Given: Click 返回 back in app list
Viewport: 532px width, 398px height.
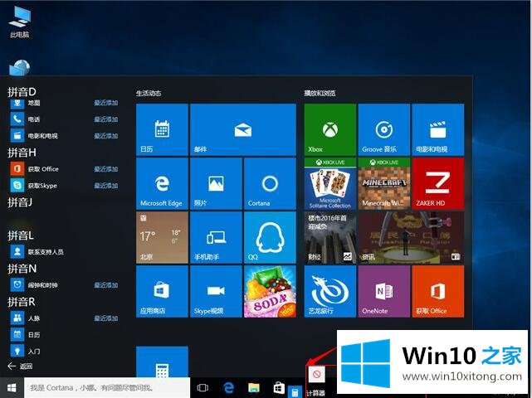Looking at the screenshot, I should (x=21, y=366).
